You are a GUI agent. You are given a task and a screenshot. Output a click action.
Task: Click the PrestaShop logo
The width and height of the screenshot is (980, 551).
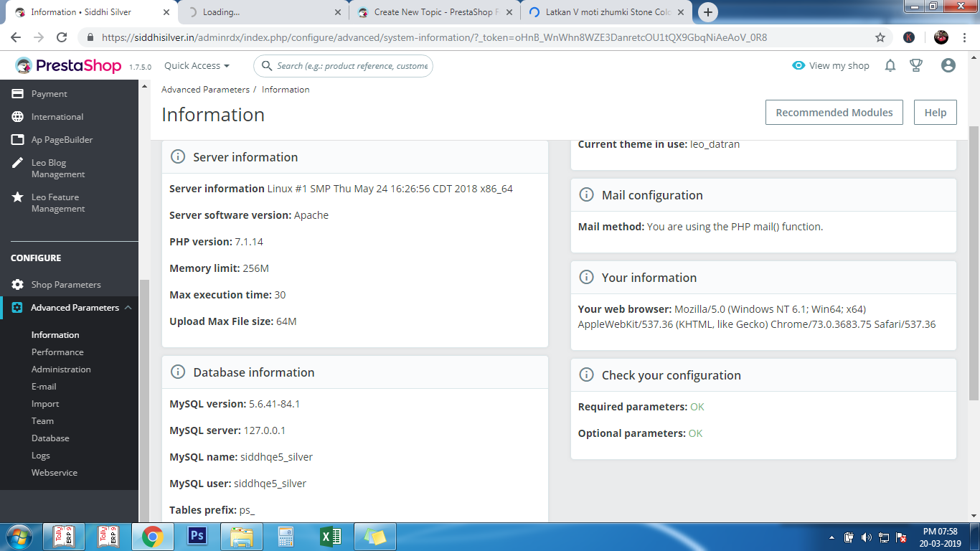click(69, 66)
